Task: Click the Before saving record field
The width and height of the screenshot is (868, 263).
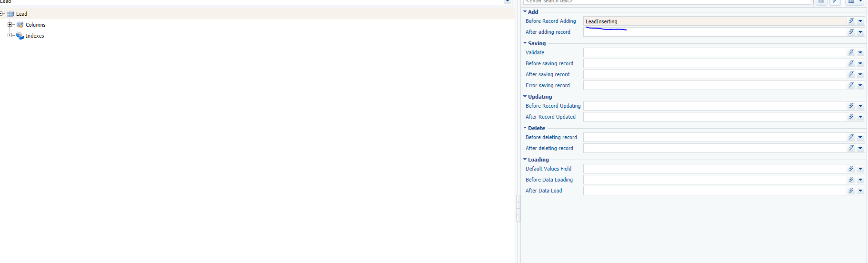Action: point(715,63)
